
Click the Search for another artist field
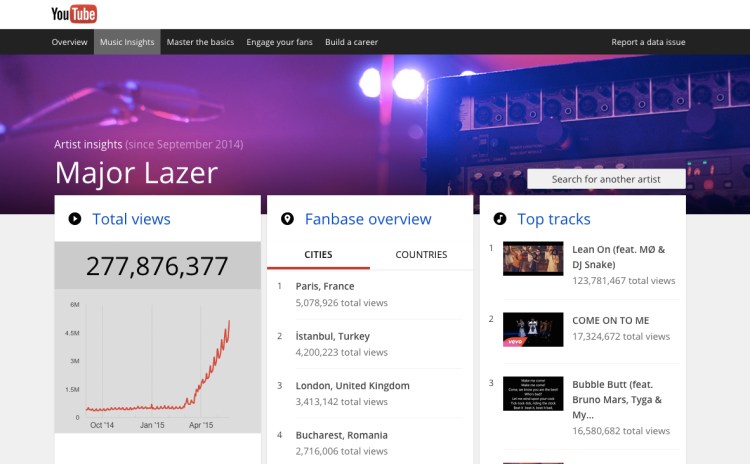pos(606,179)
